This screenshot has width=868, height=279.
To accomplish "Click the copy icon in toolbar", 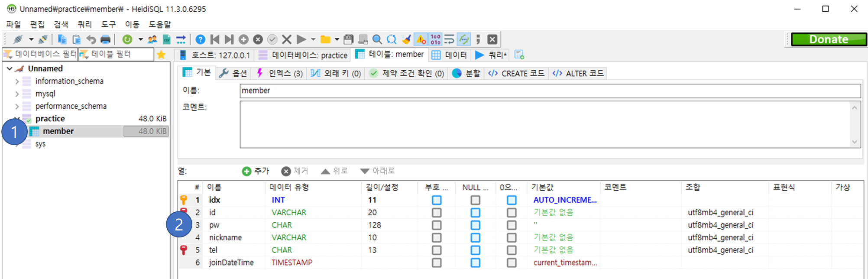I will point(62,39).
